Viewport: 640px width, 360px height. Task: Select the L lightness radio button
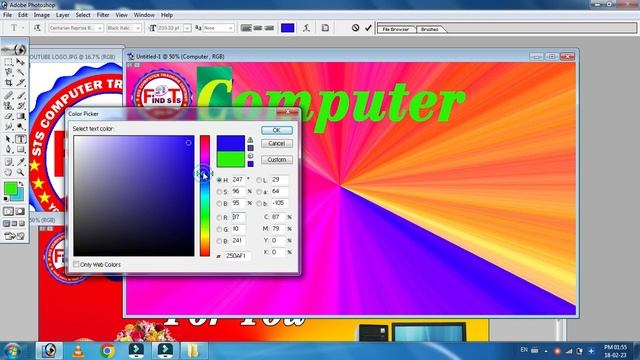[x=259, y=180]
